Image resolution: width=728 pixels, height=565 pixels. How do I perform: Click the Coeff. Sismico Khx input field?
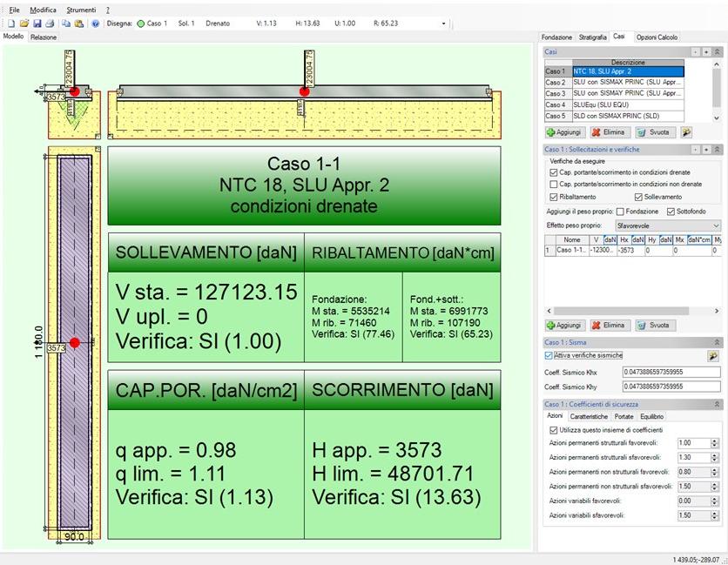671,373
